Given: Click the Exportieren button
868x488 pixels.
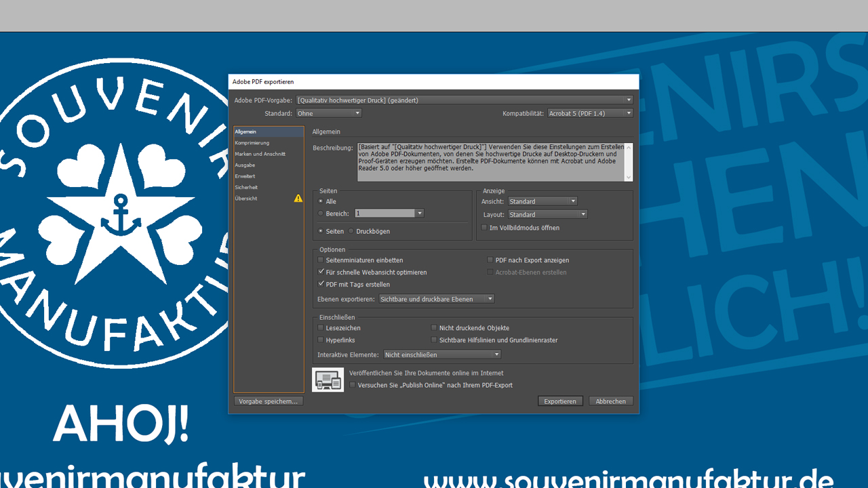Looking at the screenshot, I should pyautogui.click(x=560, y=401).
